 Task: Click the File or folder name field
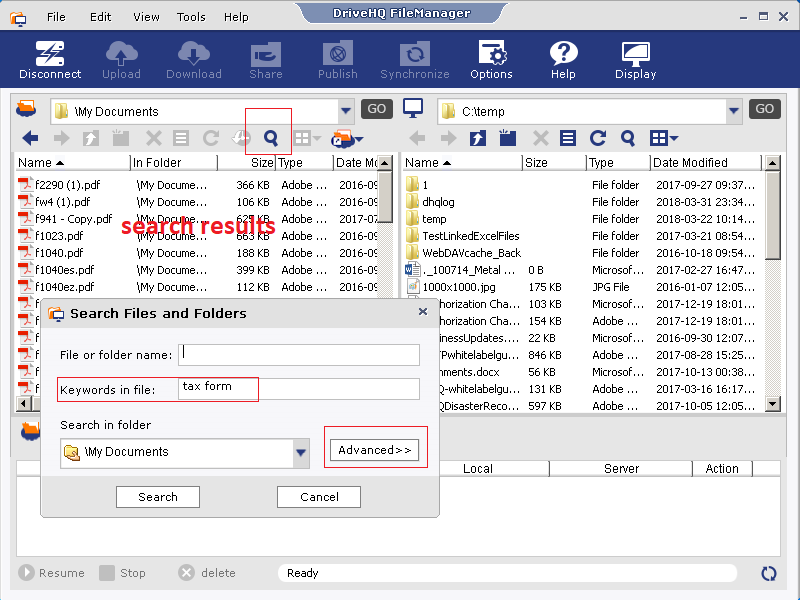click(x=299, y=355)
